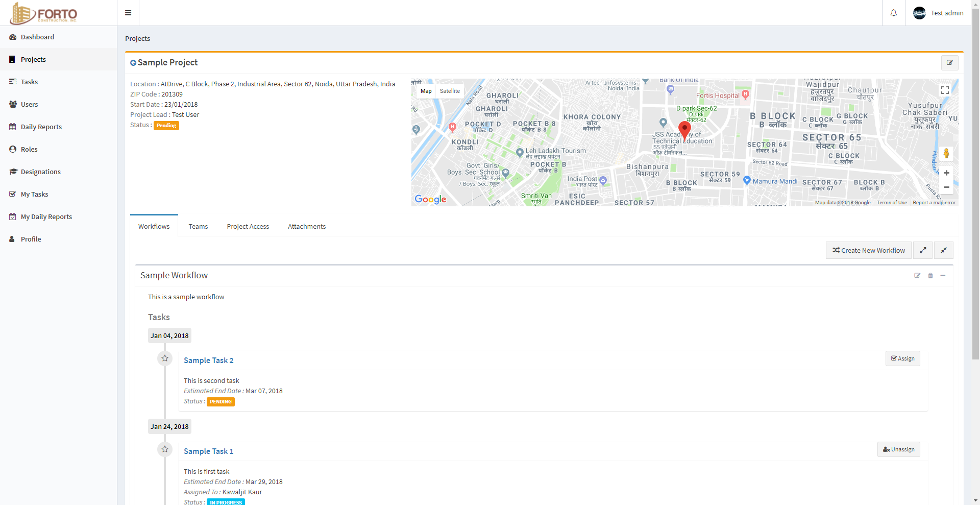Image resolution: width=980 pixels, height=505 pixels.
Task: Open the Sample Task 1 link
Action: 208,451
